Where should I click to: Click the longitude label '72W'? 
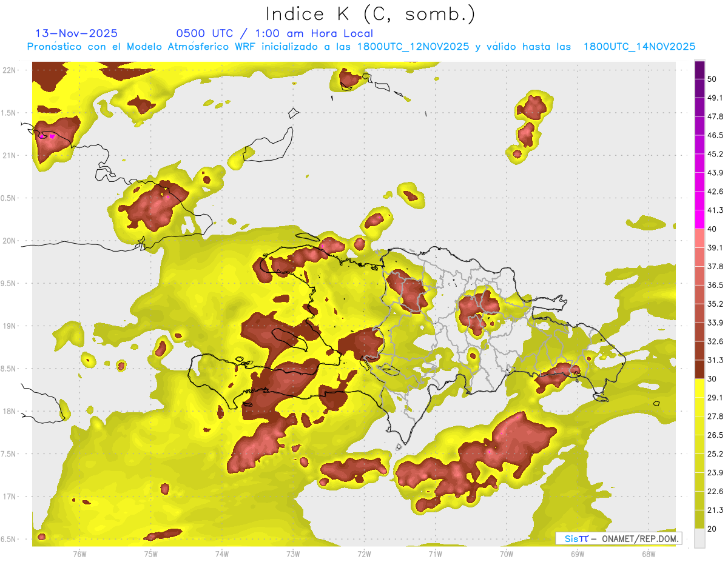click(x=364, y=554)
